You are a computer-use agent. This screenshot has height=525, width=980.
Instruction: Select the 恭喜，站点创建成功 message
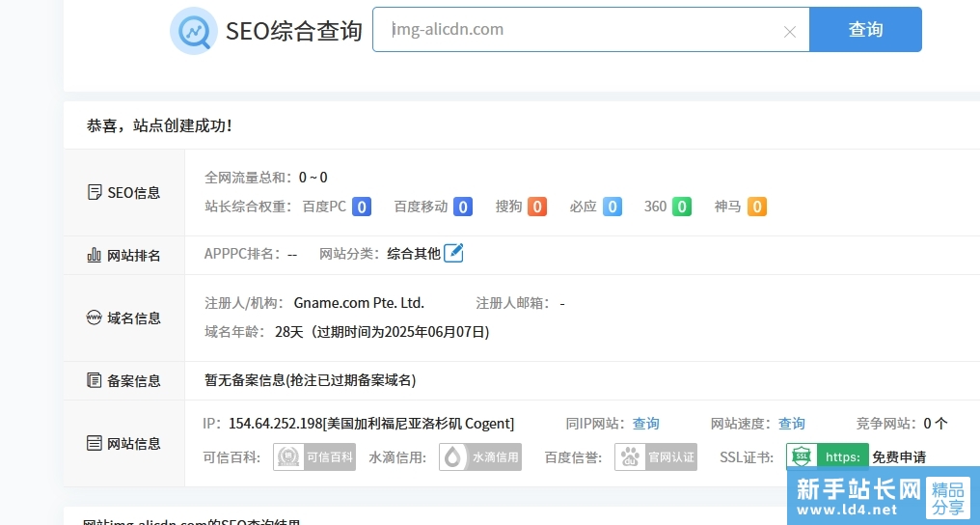tap(159, 125)
